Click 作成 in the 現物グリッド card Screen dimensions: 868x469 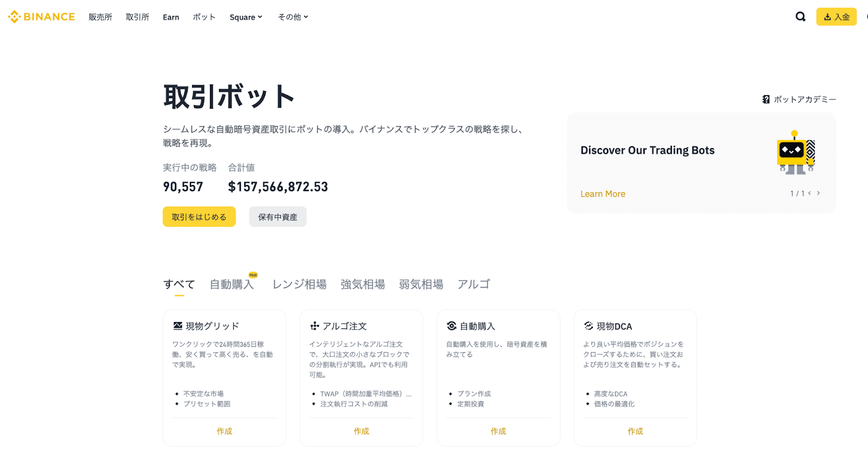point(225,431)
